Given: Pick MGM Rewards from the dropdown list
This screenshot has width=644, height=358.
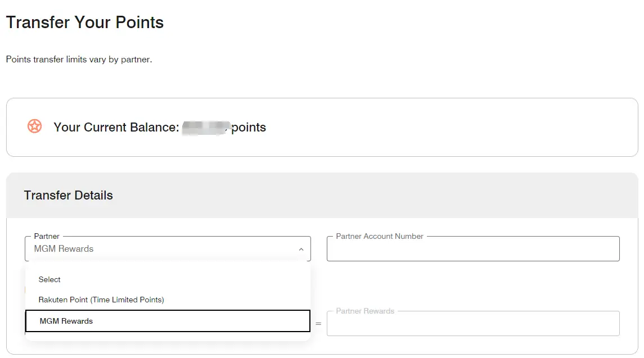Looking at the screenshot, I should pyautogui.click(x=66, y=321).
